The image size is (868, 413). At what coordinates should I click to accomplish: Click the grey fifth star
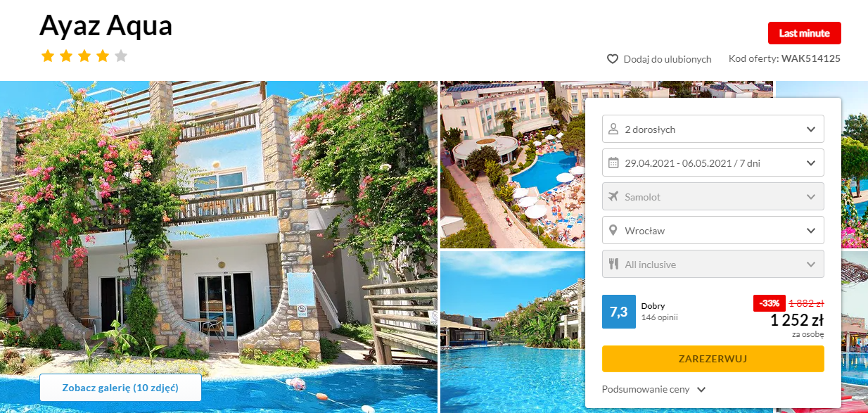coord(121,56)
